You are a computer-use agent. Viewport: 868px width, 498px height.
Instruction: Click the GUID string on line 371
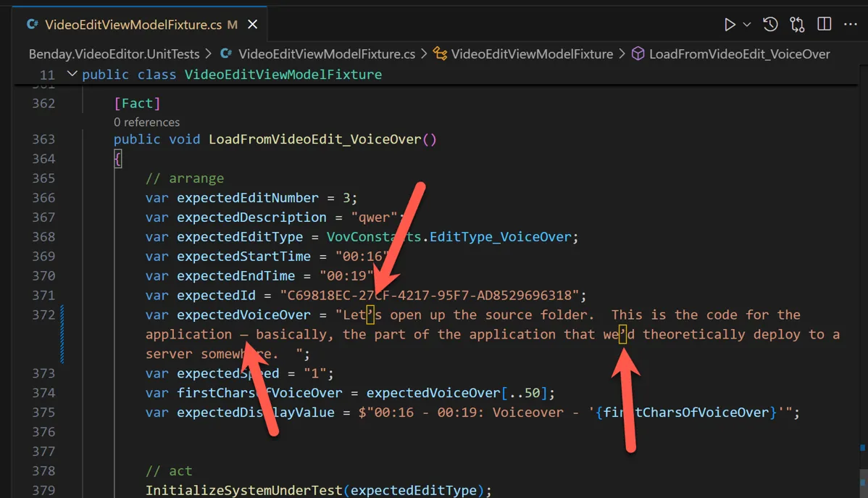(429, 295)
